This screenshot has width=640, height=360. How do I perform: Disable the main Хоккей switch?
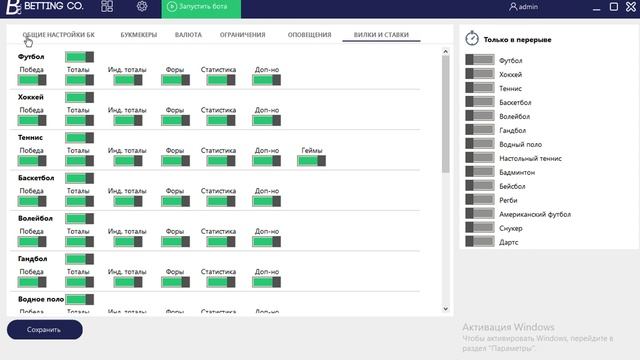(80, 97)
